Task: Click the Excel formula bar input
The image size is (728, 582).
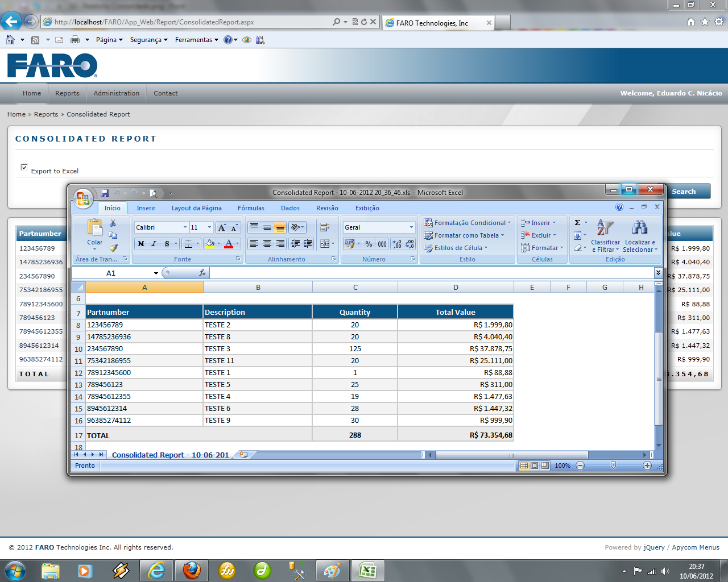Action: pos(431,273)
